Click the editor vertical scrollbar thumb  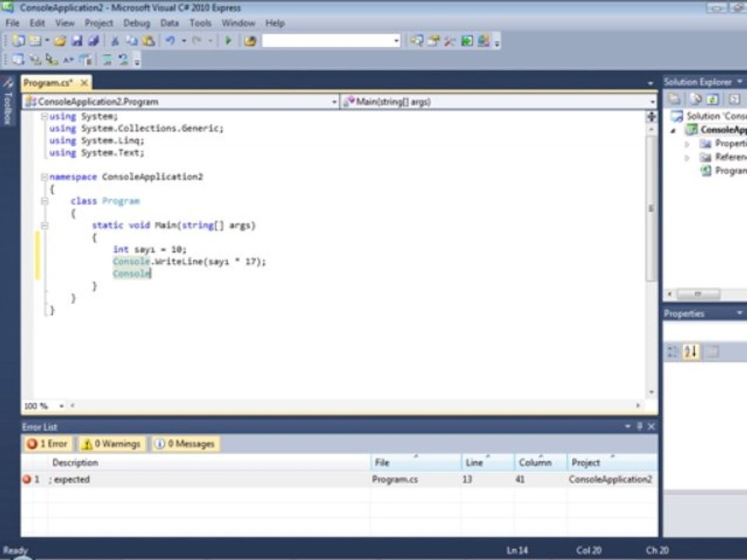pos(651,208)
